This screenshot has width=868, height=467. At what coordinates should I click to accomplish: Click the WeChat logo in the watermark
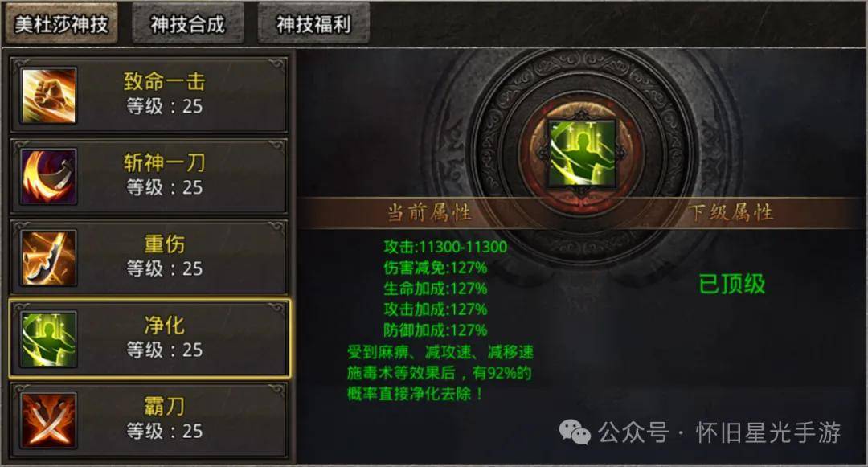(x=575, y=432)
